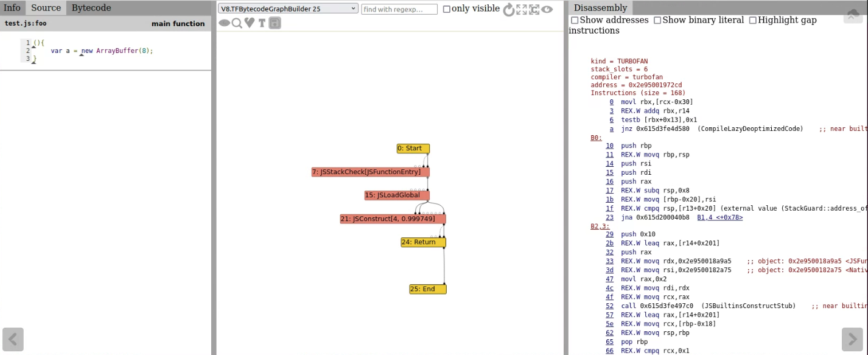Enable the Highlight gap instructions checkbox
The width and height of the screenshot is (868, 355).
(x=753, y=20)
